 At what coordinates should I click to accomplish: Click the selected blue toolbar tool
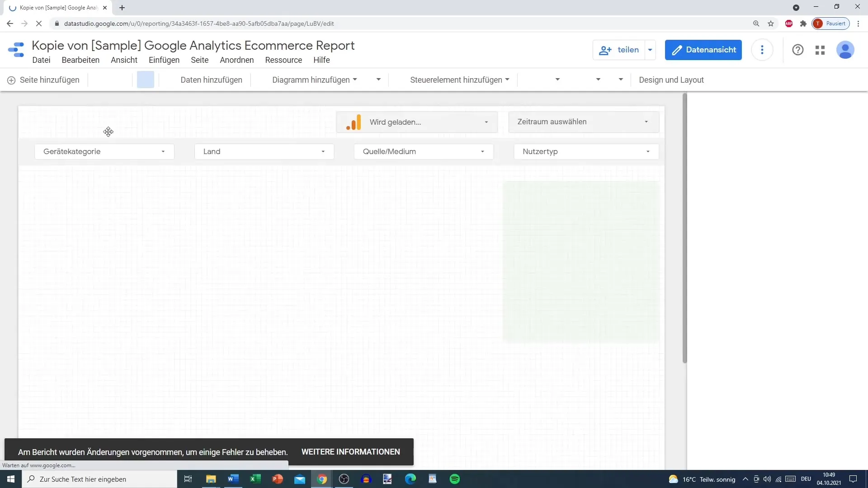click(146, 80)
